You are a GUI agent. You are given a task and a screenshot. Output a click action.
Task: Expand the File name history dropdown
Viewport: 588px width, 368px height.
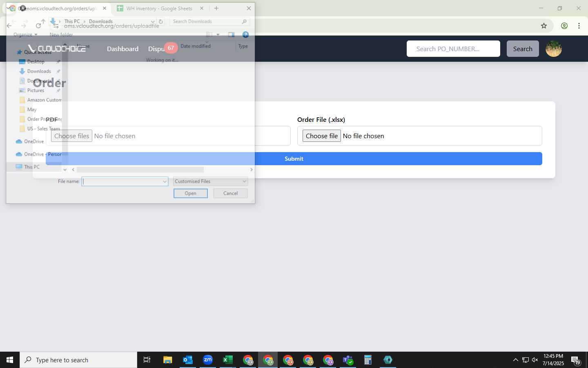[165, 182]
